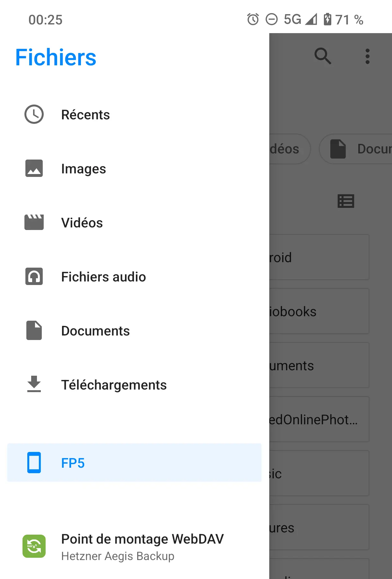Tap the Téléchargements download arrow icon
Screen dimensions: 392x579
point(34,384)
